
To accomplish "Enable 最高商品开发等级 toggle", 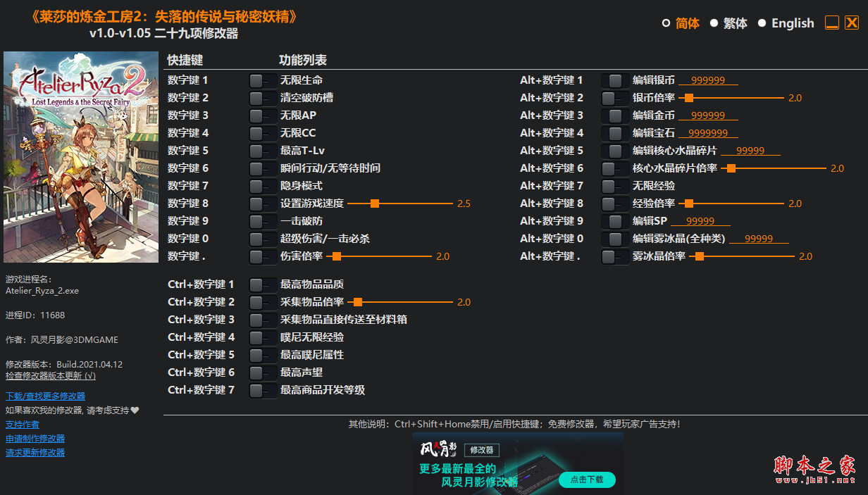I will [x=263, y=390].
